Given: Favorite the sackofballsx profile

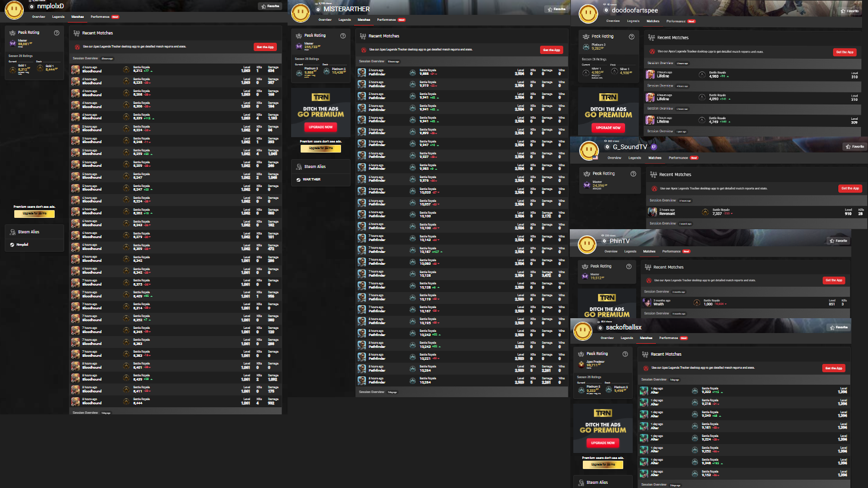Looking at the screenshot, I should pyautogui.click(x=839, y=327).
